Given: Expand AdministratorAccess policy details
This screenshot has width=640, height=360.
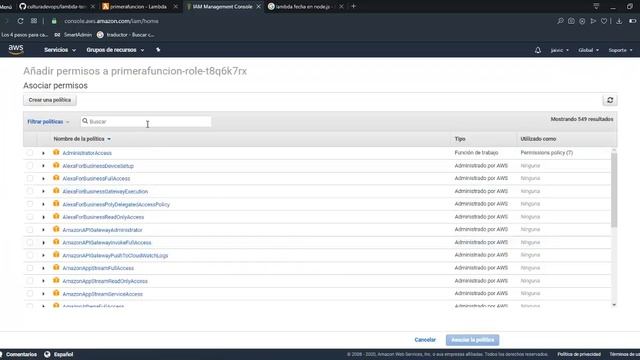Looking at the screenshot, I should 43,153.
